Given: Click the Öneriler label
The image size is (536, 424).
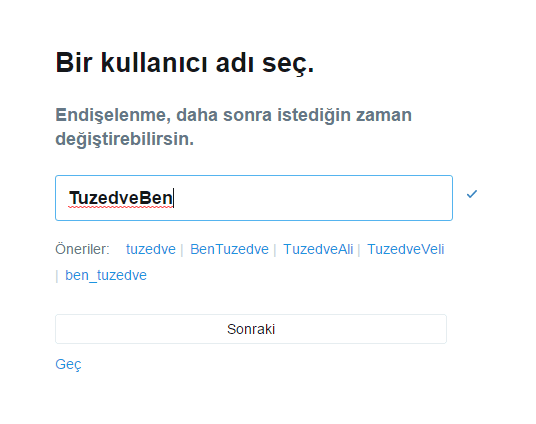Looking at the screenshot, I should point(82,249).
